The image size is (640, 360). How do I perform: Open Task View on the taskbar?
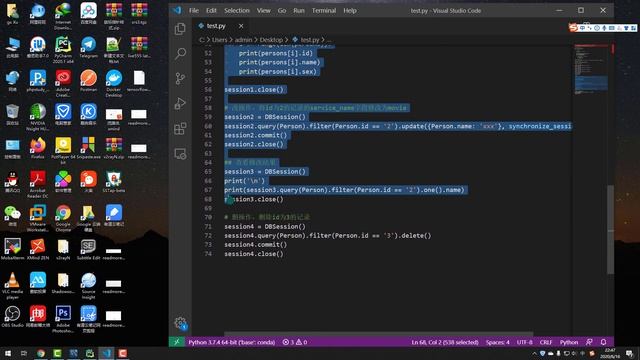pos(24,353)
